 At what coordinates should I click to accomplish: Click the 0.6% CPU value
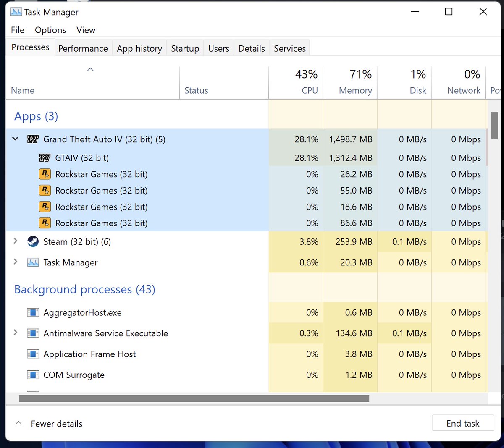click(x=309, y=262)
